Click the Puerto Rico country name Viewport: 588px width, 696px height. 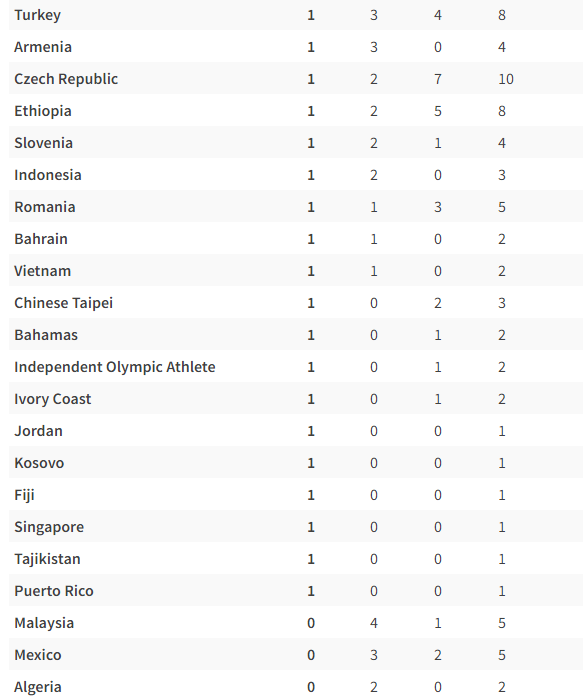54,591
